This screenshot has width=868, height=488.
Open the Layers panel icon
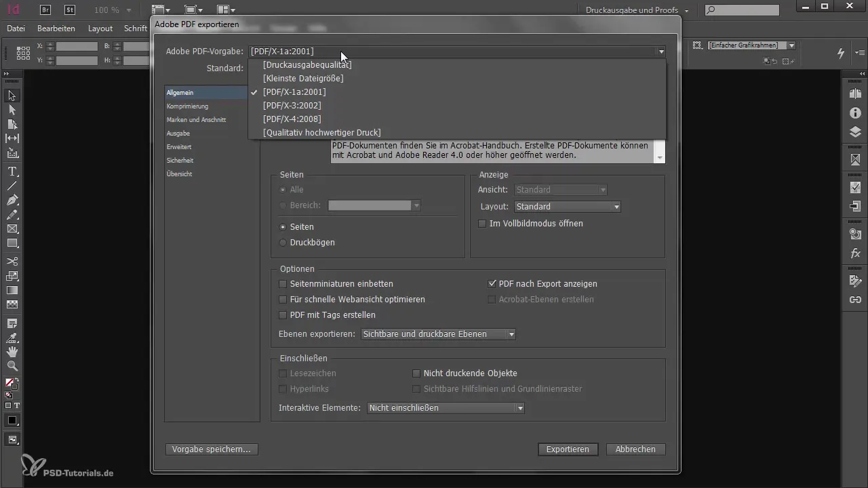(855, 131)
